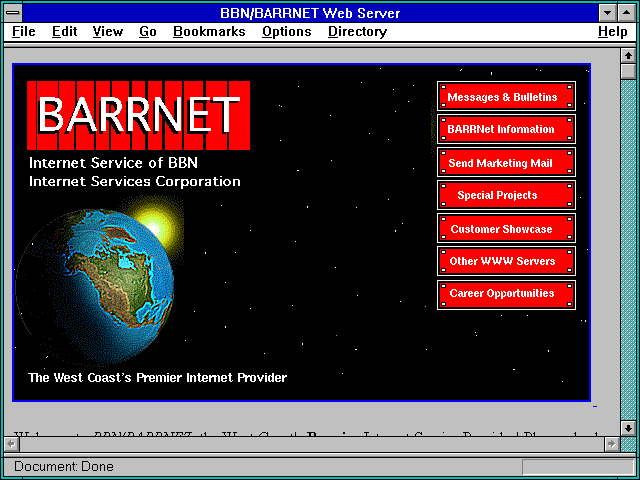Click horizontal scrollbar left arrow
Screen dimensions: 640x480
(11, 444)
